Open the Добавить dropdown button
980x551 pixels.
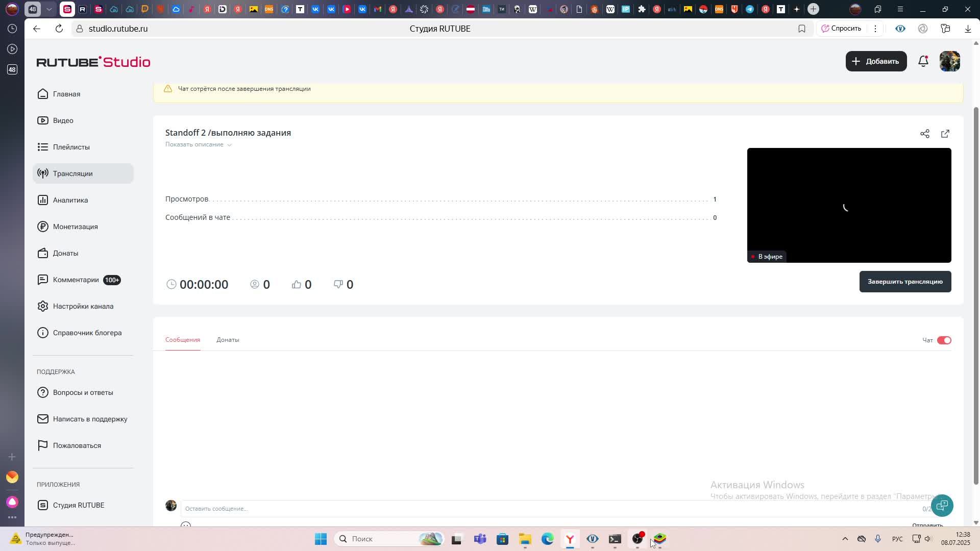876,61
